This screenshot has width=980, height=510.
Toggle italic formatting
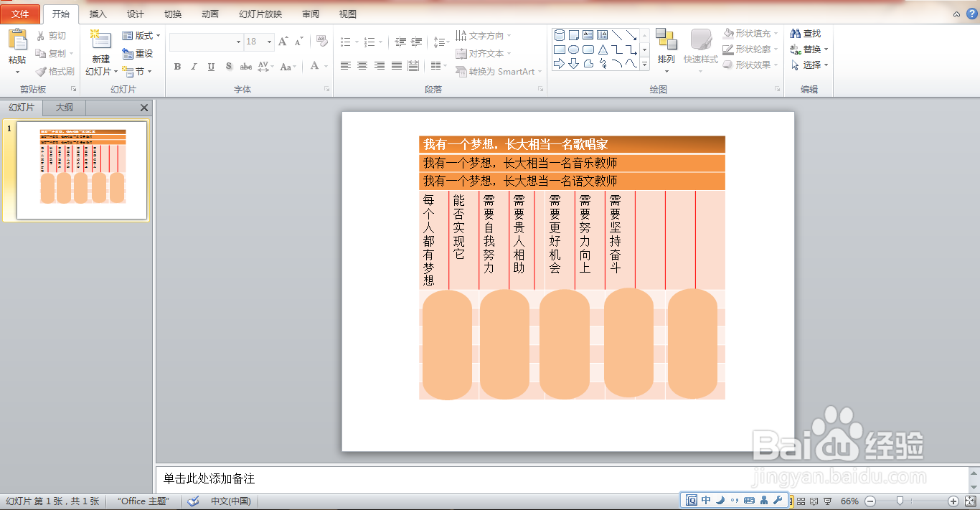[x=194, y=67]
